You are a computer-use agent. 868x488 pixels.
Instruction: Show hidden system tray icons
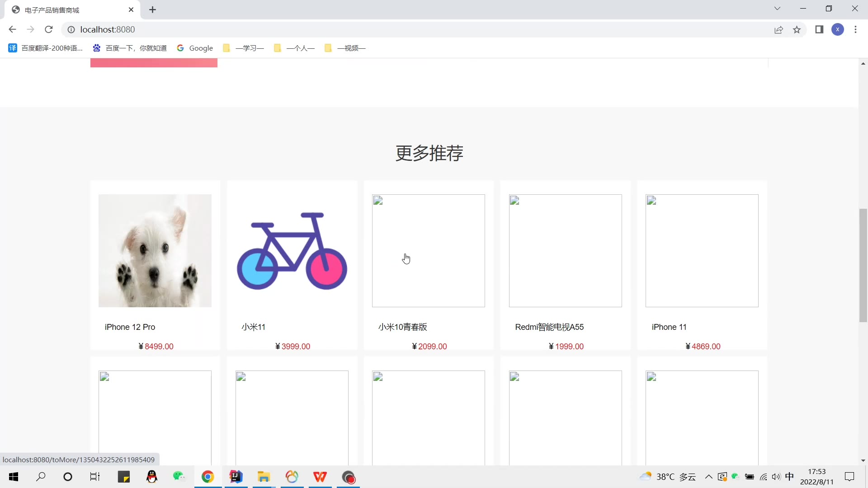pyautogui.click(x=708, y=477)
